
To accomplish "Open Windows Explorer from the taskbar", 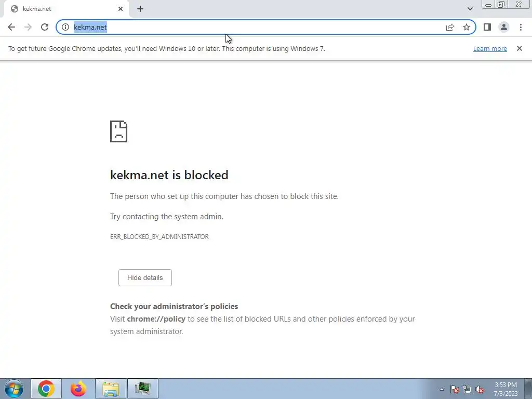I will [x=111, y=389].
